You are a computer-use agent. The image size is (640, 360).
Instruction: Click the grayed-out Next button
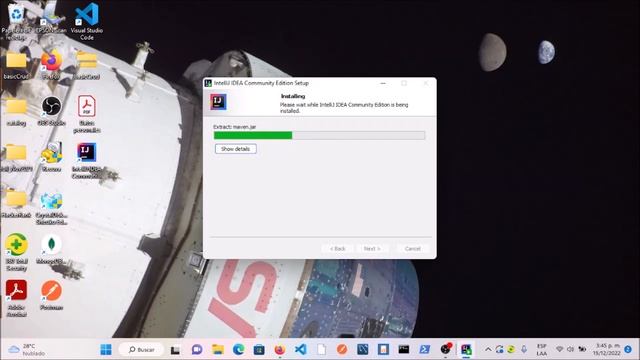[372, 249]
